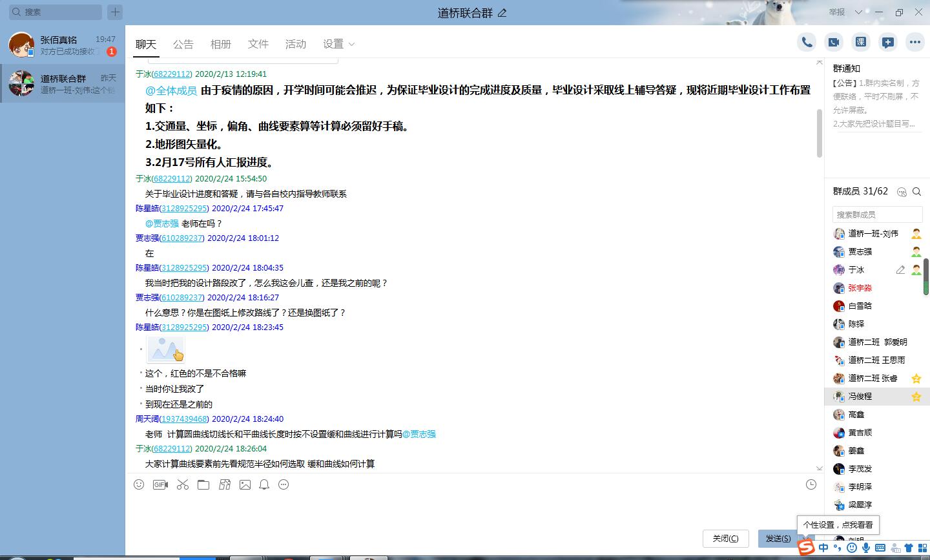Click the 关闭(C) button
The height and width of the screenshot is (560, 930).
pos(725,538)
